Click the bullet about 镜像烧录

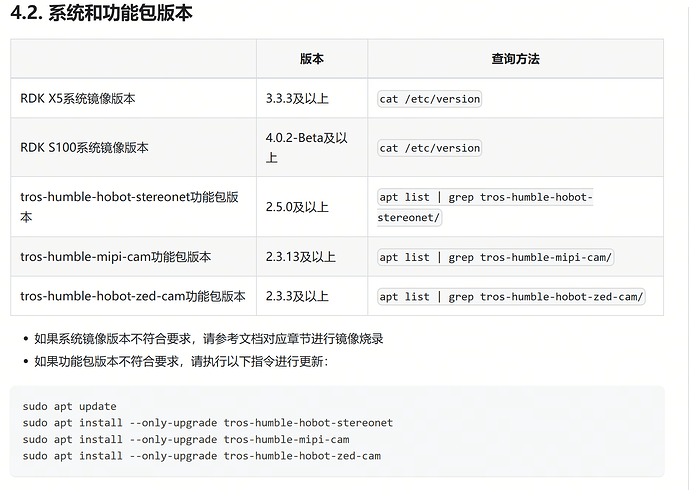(209, 339)
